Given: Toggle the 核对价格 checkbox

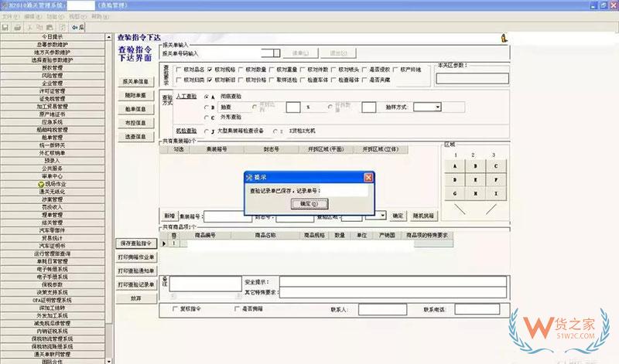Looking at the screenshot, I should pos(241,80).
